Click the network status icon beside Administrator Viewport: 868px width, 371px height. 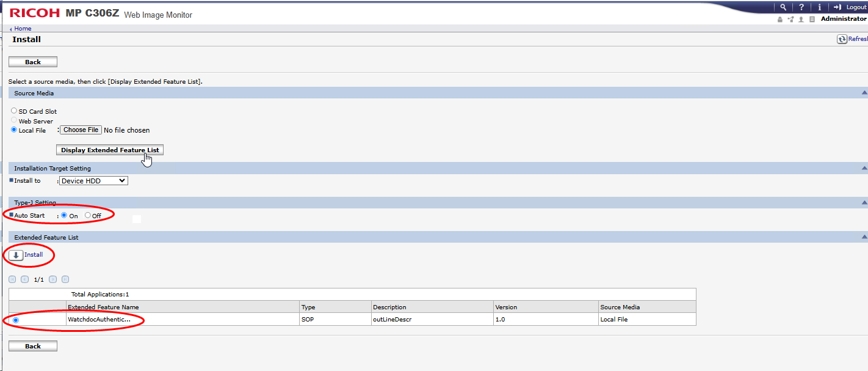[790, 20]
